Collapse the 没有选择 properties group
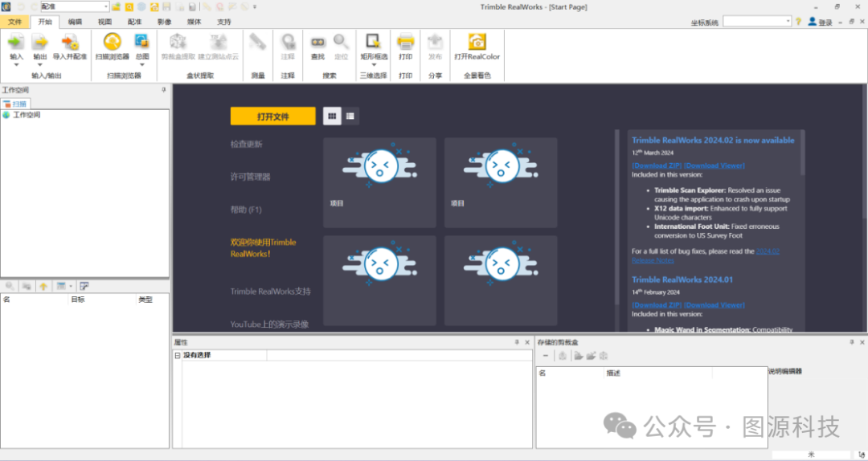 [x=177, y=355]
